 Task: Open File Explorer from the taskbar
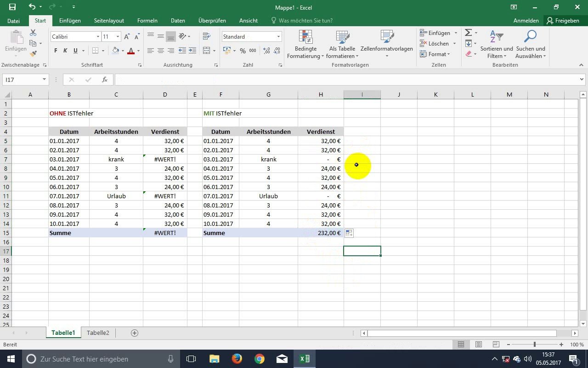click(x=215, y=359)
